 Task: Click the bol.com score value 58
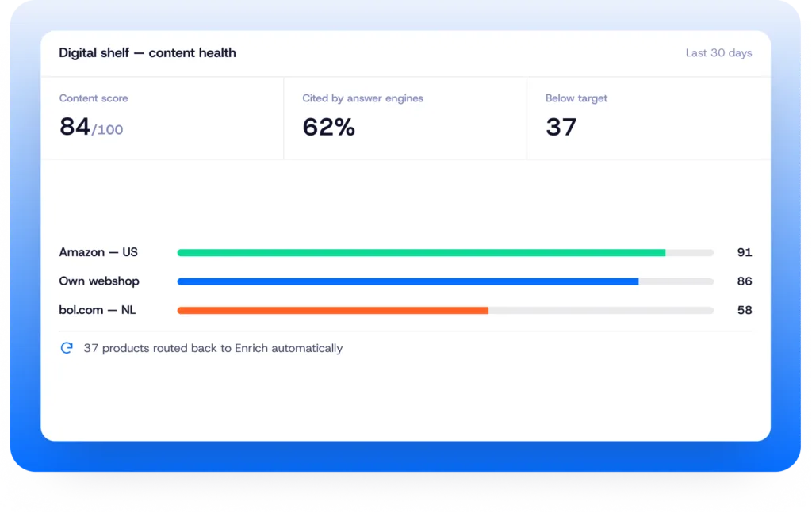(744, 310)
